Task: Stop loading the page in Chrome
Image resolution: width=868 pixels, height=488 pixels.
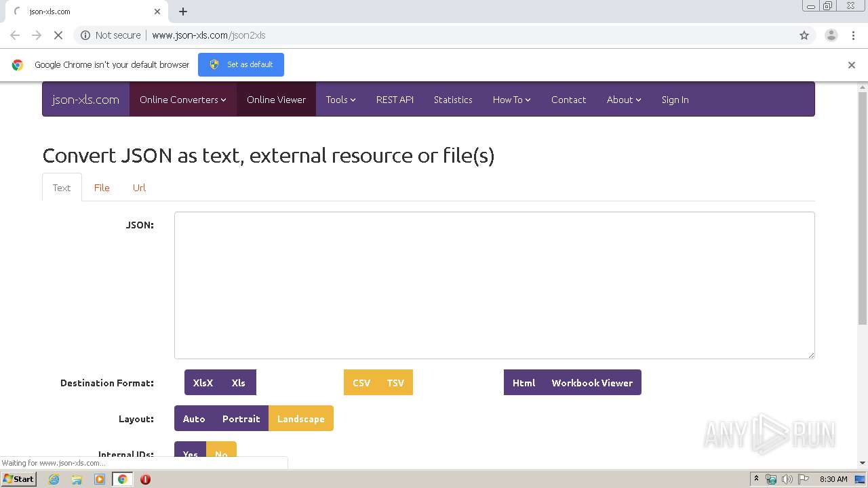Action: point(58,35)
